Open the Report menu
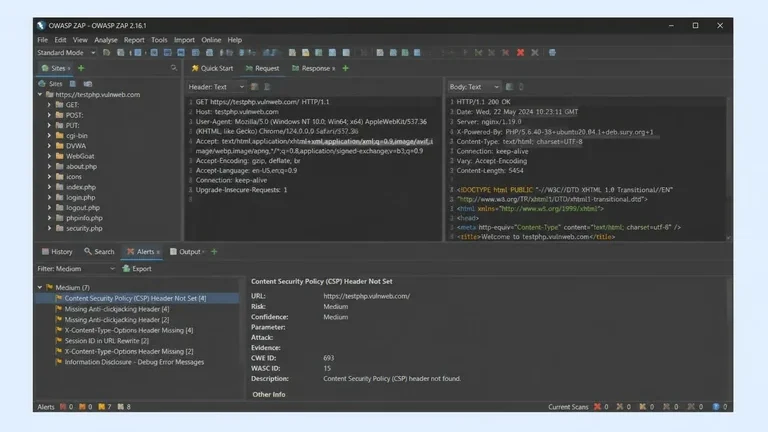 [134, 40]
